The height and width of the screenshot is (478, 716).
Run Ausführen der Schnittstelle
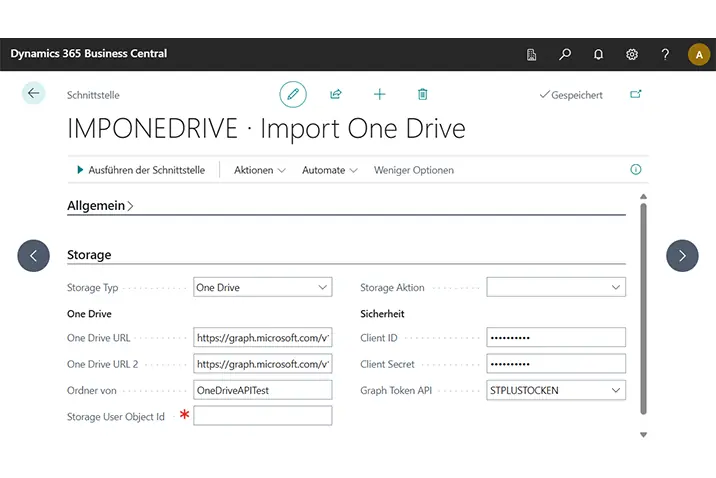click(141, 170)
